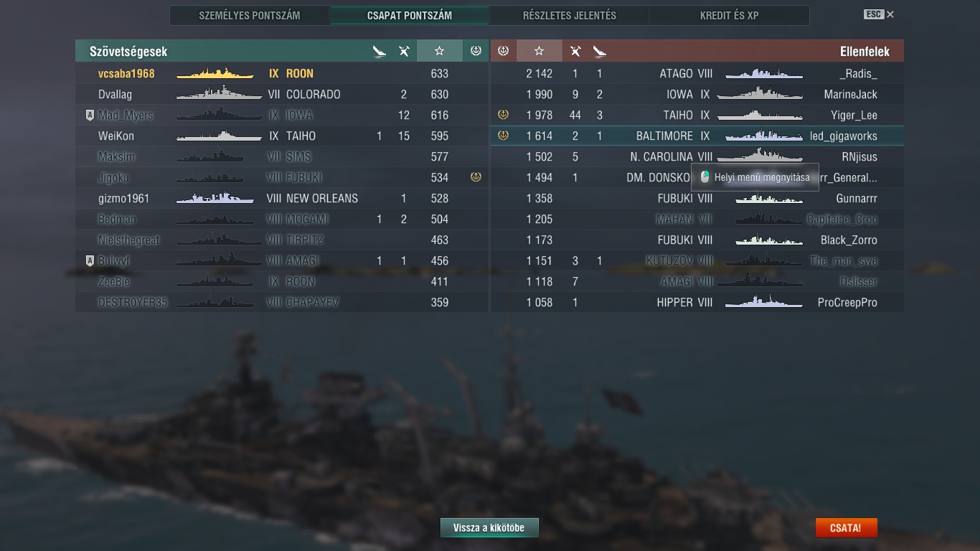Select Csapat Pontszám tab

(410, 15)
